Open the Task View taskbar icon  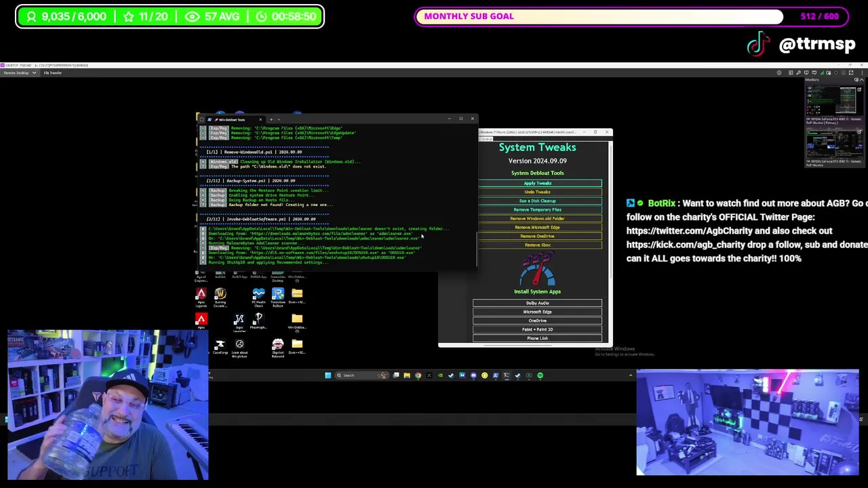pos(396,375)
